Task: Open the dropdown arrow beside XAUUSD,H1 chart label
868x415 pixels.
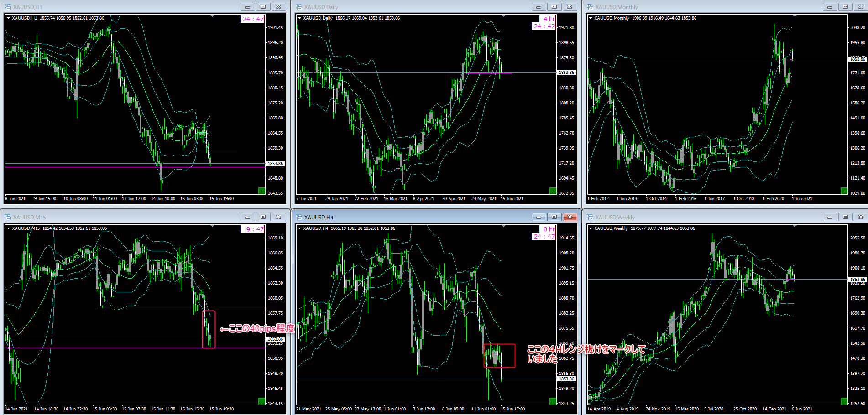Action: tap(9, 18)
